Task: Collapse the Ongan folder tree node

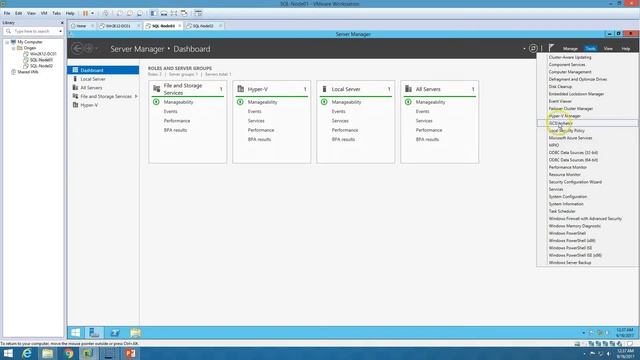Action: 13,48
